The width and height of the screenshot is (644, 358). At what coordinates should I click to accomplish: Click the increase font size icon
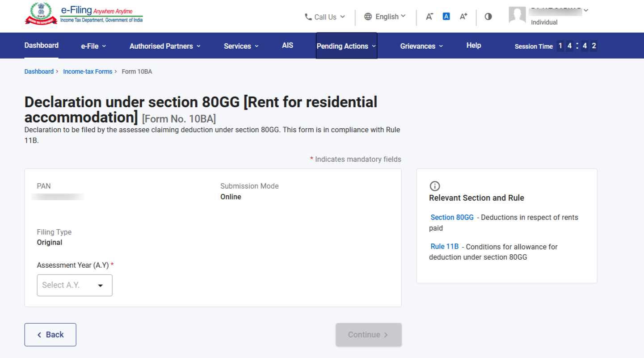(x=463, y=17)
